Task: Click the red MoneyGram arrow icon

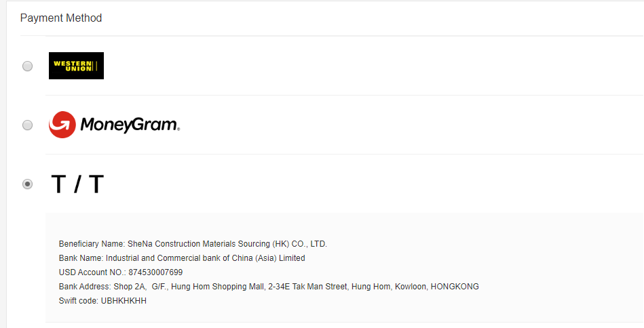Action: tap(62, 125)
